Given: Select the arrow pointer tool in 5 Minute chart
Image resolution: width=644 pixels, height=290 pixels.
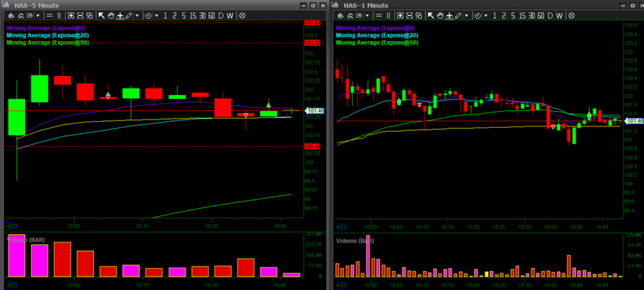Looking at the screenshot, I should pyautogui.click(x=102, y=15).
